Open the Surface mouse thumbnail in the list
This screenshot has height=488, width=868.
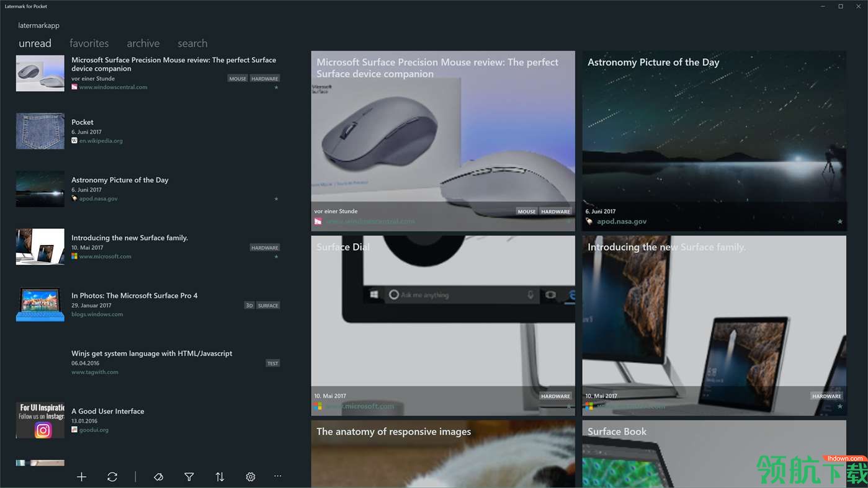pyautogui.click(x=40, y=73)
